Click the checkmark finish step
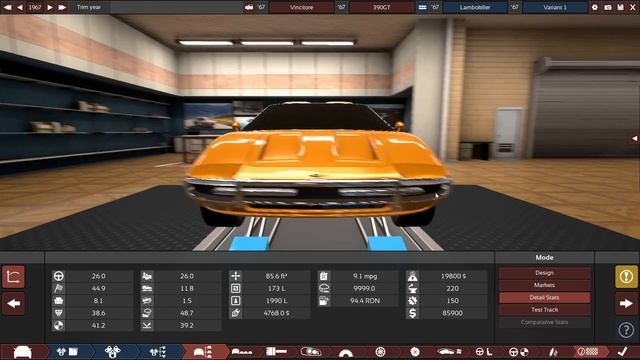Viewport: 640px width, 360px height. click(622, 351)
